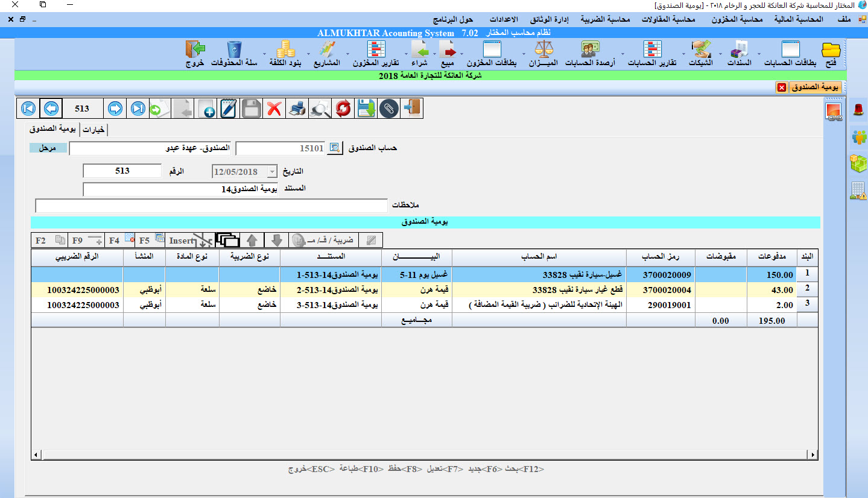This screenshot has height=498, width=868.
Task: Click the ملاحظات notes input field
Action: 211,206
